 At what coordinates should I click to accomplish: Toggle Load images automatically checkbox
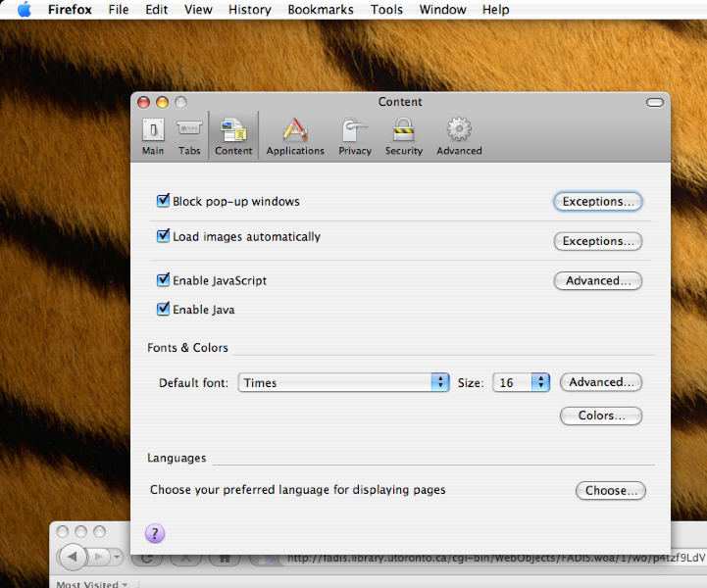click(x=163, y=235)
